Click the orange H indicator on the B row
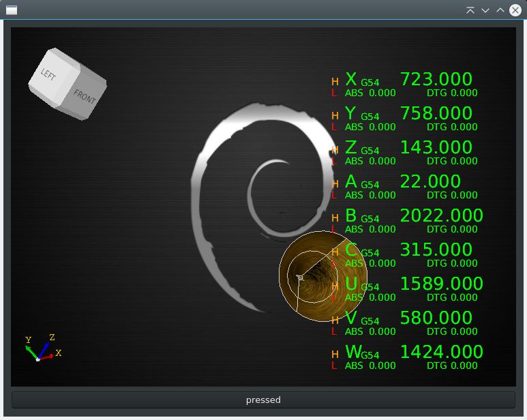Screen dimensions: 527x420 coord(335,218)
